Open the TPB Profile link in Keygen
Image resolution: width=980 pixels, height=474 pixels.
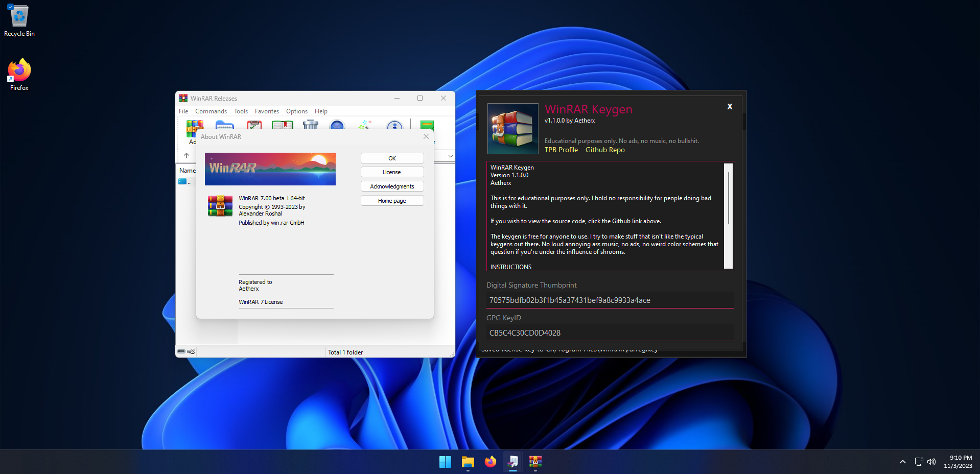[x=561, y=150]
